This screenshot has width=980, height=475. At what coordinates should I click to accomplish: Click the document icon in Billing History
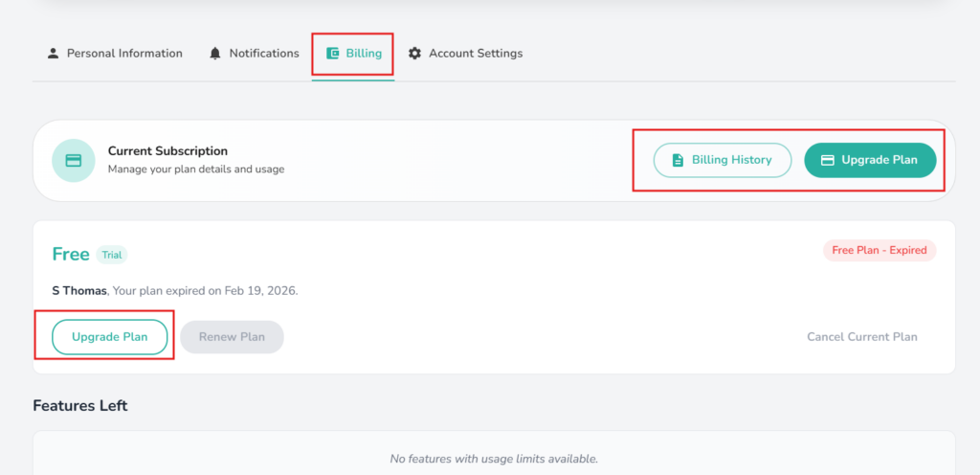point(678,160)
